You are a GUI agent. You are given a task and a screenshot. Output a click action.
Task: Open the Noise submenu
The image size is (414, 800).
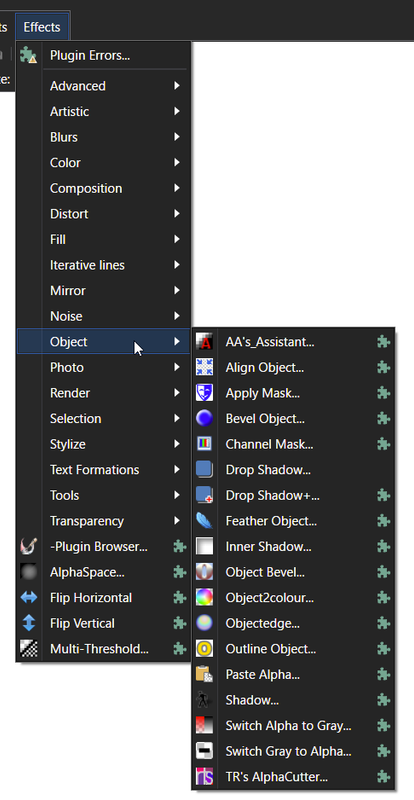(103, 316)
